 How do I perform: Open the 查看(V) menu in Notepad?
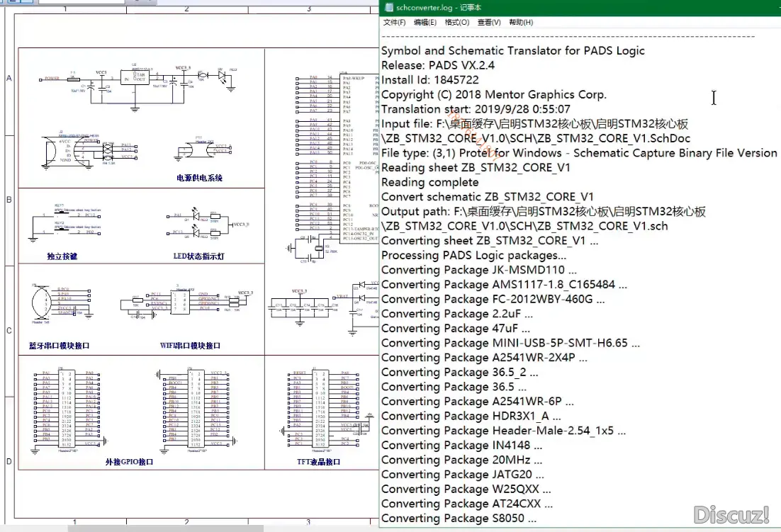point(488,23)
